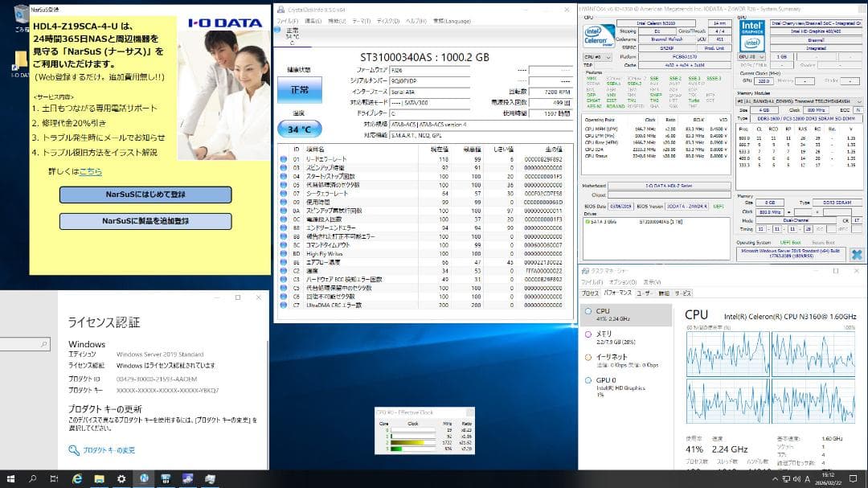
Task: Select the スタート/ストップ回数 attribute row text
Action: pos(330,177)
